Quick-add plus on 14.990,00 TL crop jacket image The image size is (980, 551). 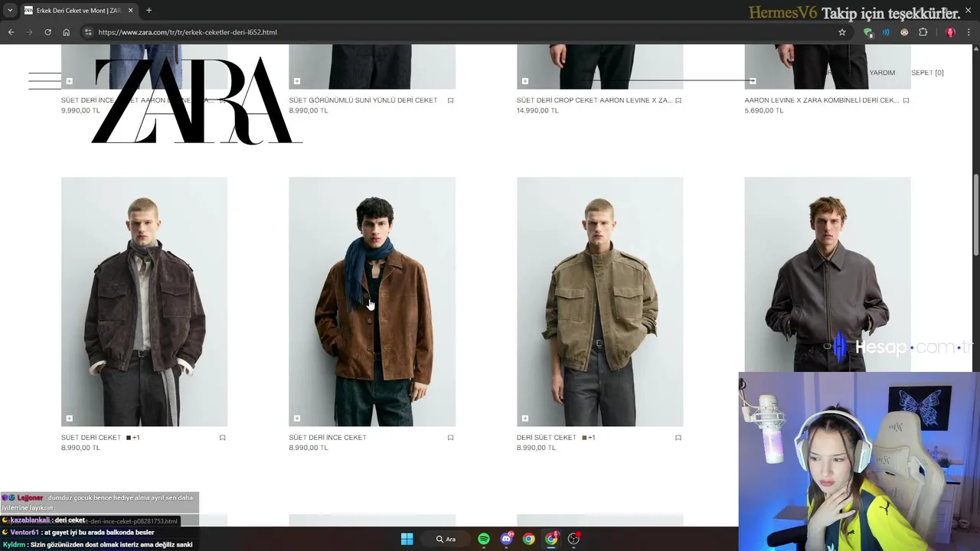[x=525, y=81]
